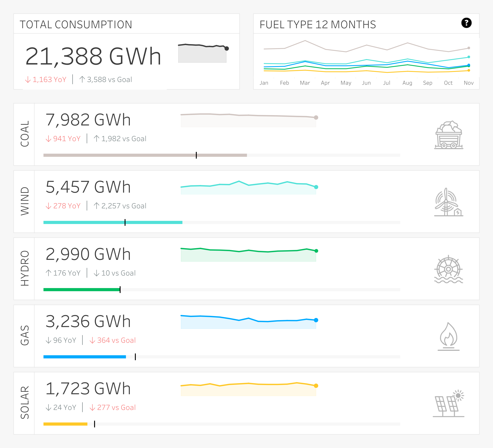Click the wind goal marker tick
493x448 pixels.
[125, 222]
